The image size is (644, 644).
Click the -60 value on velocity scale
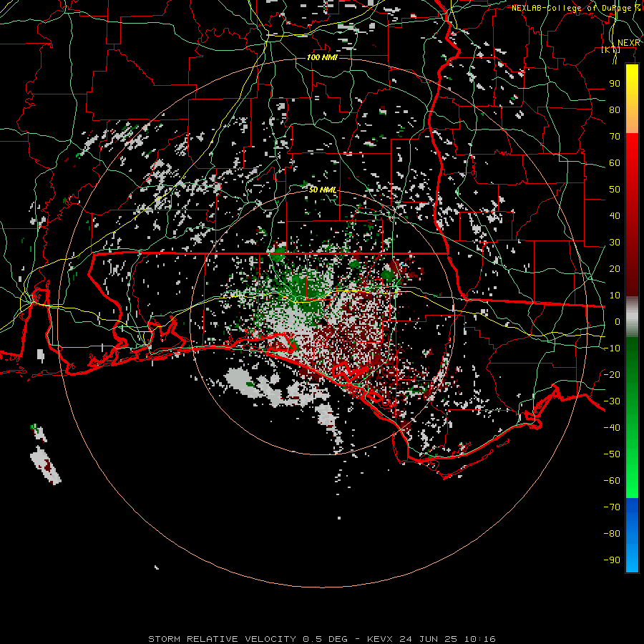(x=612, y=481)
